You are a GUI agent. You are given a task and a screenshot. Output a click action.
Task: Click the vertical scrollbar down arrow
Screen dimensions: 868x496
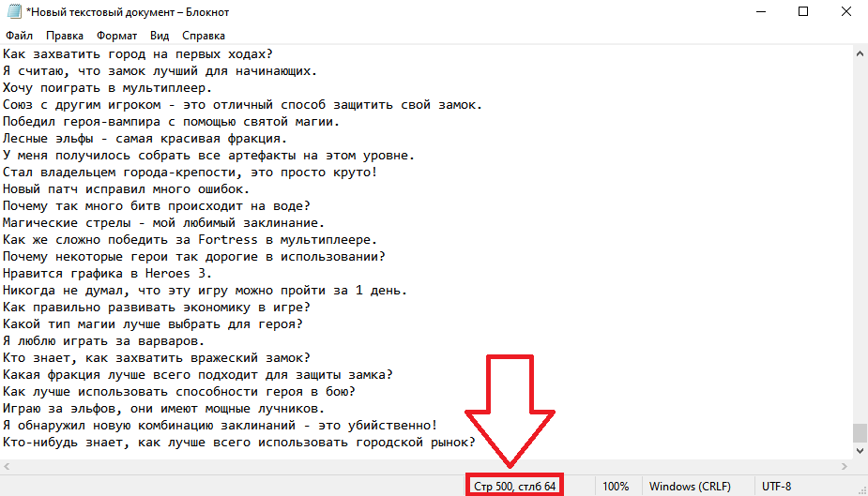[860, 451]
